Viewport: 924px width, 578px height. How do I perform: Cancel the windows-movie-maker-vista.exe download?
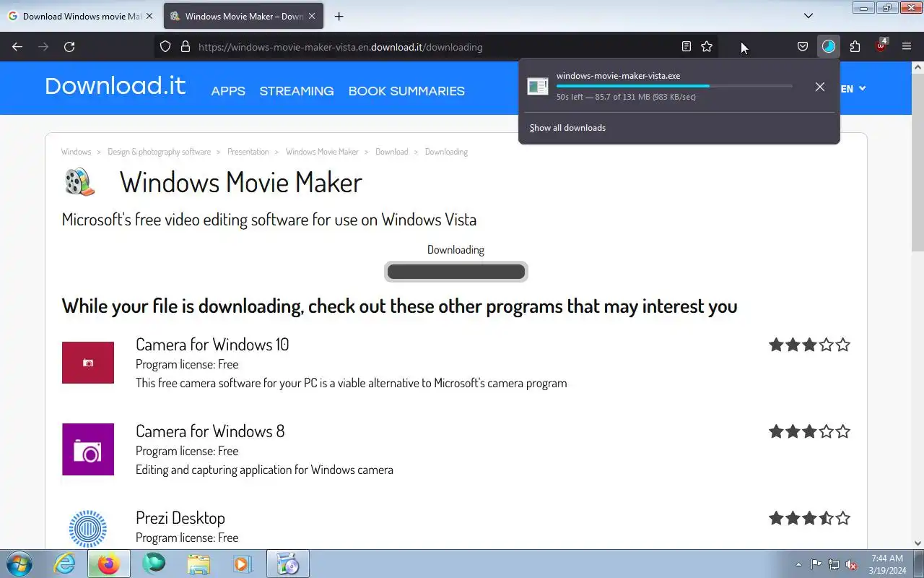tap(819, 87)
